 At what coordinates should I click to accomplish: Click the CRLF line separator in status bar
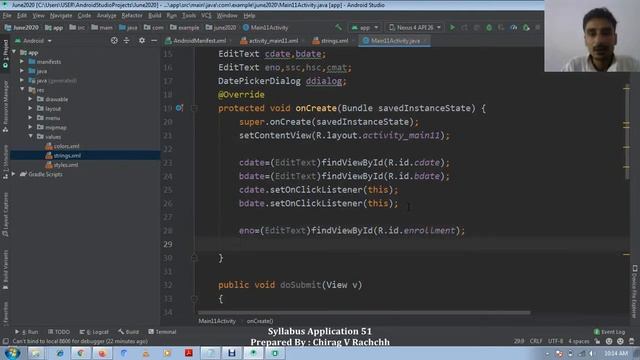(536, 341)
